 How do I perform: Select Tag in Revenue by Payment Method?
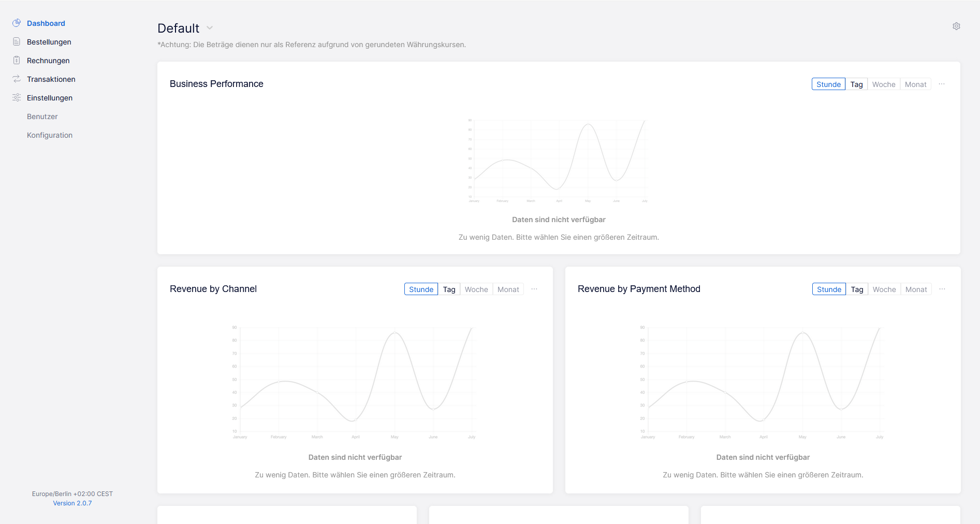tap(857, 289)
